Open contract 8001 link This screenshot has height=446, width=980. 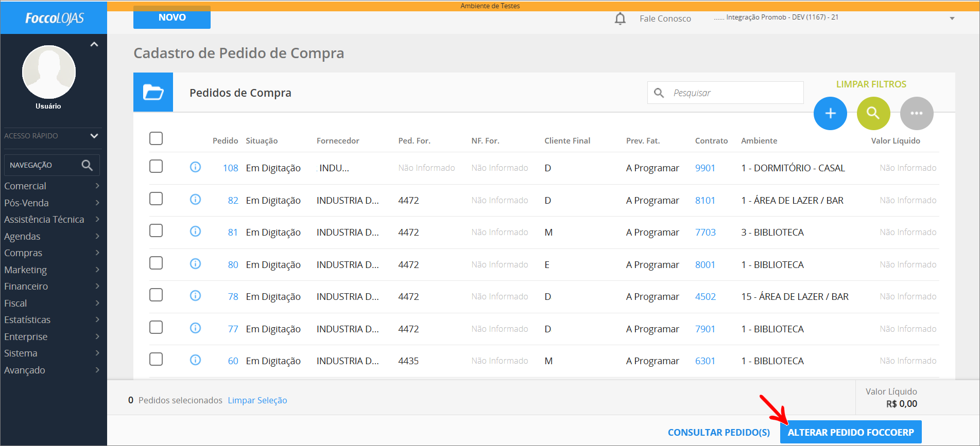click(705, 264)
